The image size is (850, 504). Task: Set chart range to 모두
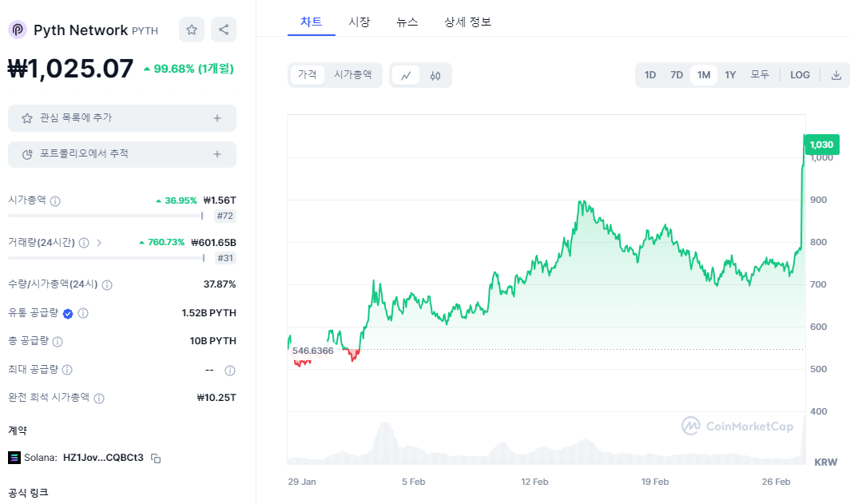click(760, 75)
